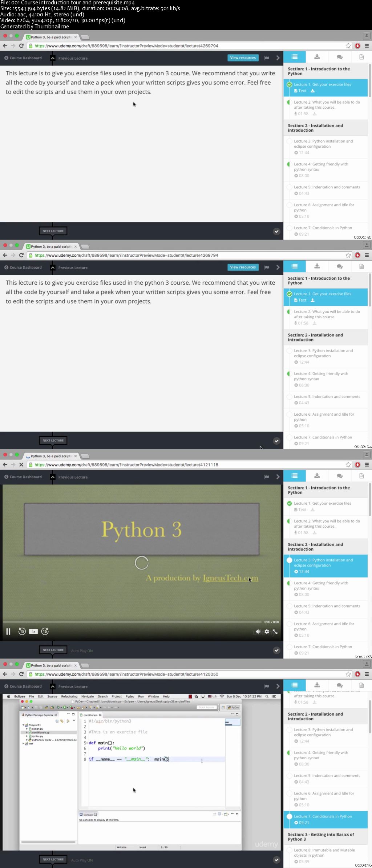The width and height of the screenshot is (372, 868).
Task: Download Lecture 2 resource icon in the 00:00:50 frame
Action: pos(315,114)
